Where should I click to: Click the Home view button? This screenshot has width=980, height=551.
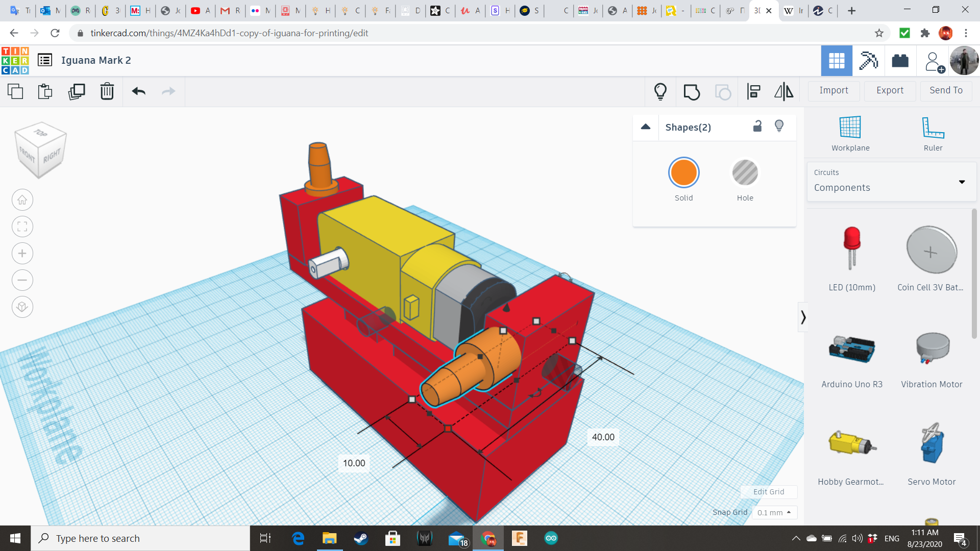click(22, 200)
